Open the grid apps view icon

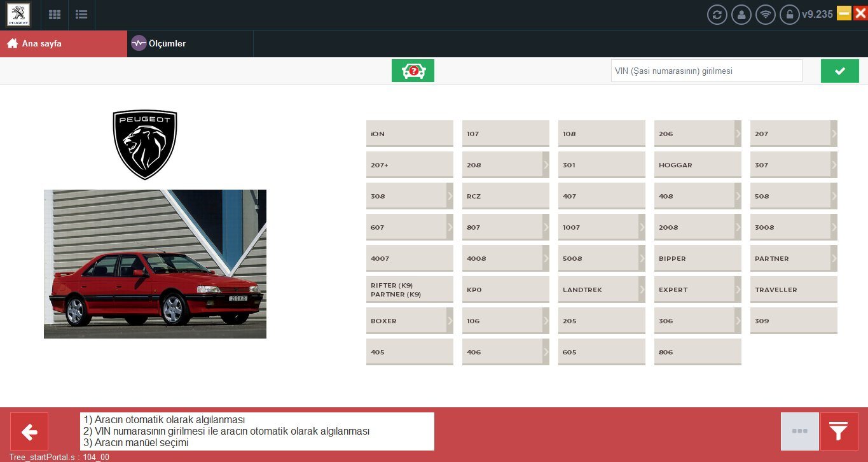(55, 15)
